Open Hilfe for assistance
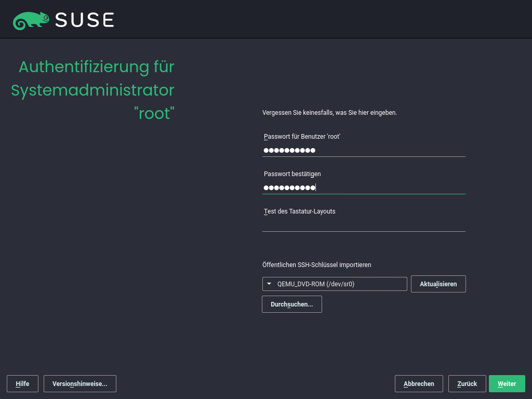The image size is (532, 399). (22, 383)
